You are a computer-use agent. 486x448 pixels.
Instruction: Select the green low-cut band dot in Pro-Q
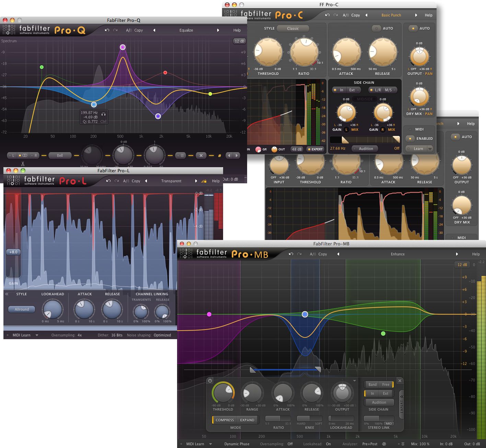[42, 67]
